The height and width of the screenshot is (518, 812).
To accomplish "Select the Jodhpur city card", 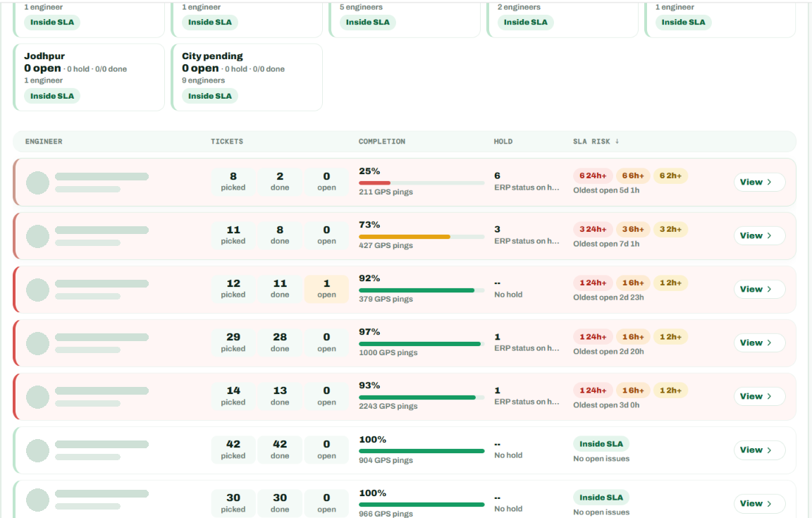I will (x=89, y=78).
